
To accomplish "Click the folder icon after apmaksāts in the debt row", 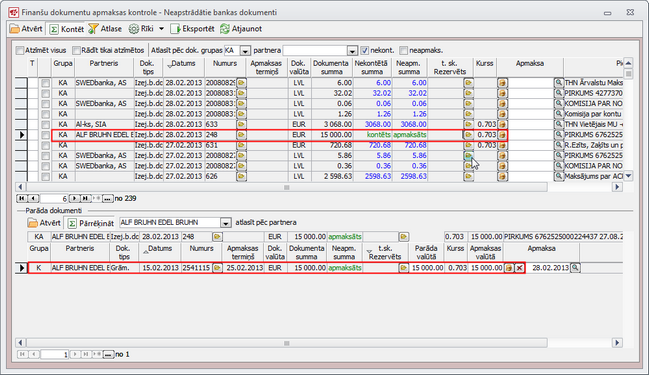I will click(x=404, y=268).
